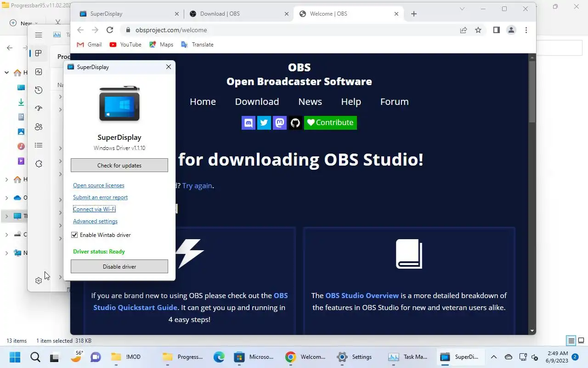Select Processes page icon in Task Manager
The image size is (588, 368).
coord(39,53)
